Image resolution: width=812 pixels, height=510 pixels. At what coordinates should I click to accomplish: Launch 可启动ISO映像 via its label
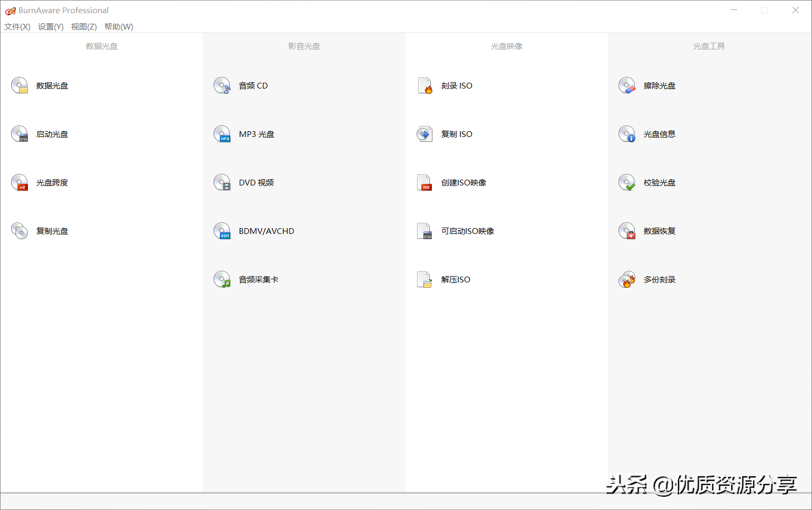tap(468, 231)
